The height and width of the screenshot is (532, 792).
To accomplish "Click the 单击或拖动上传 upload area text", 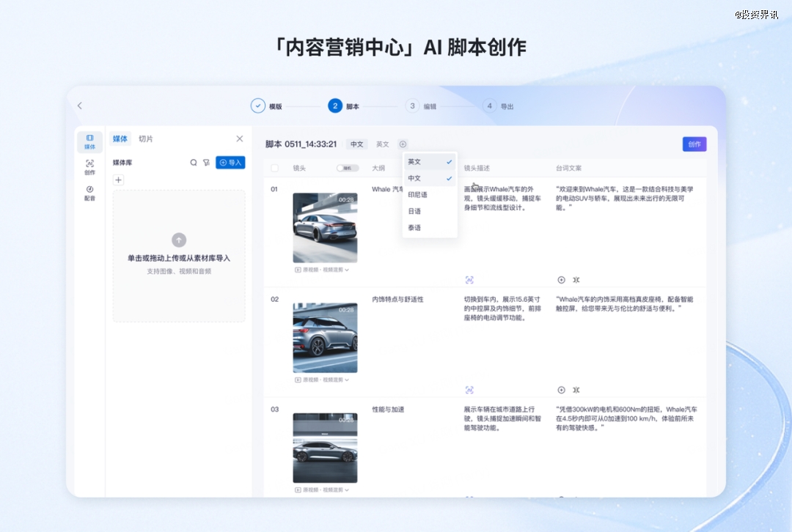I will coord(179,258).
